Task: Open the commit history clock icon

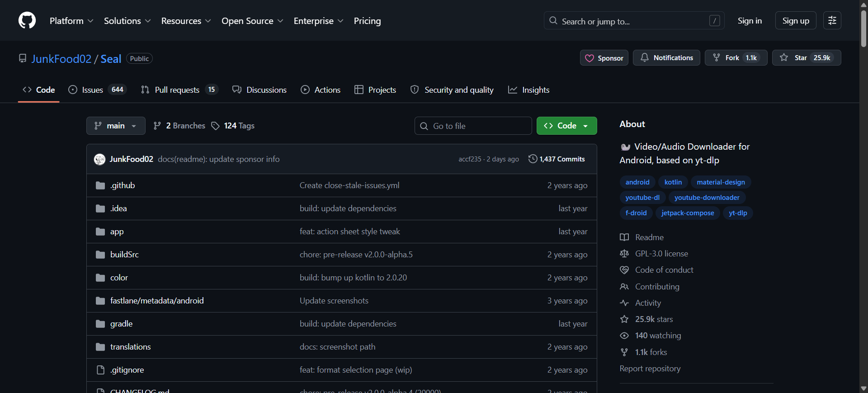Action: click(x=533, y=159)
